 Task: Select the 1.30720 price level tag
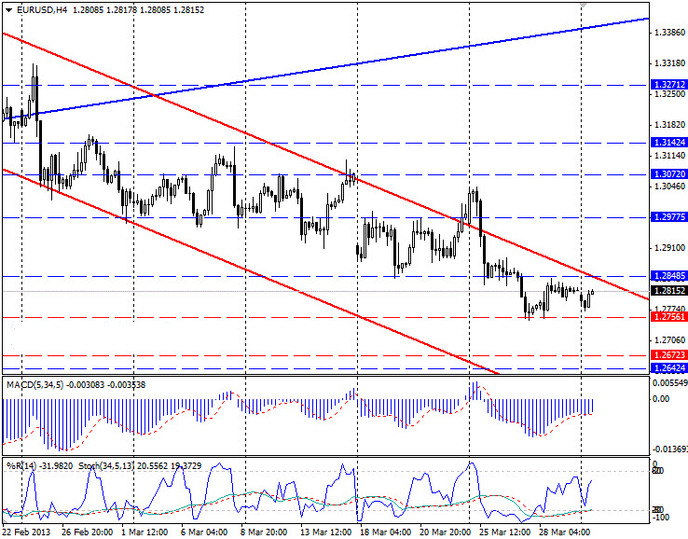click(667, 174)
